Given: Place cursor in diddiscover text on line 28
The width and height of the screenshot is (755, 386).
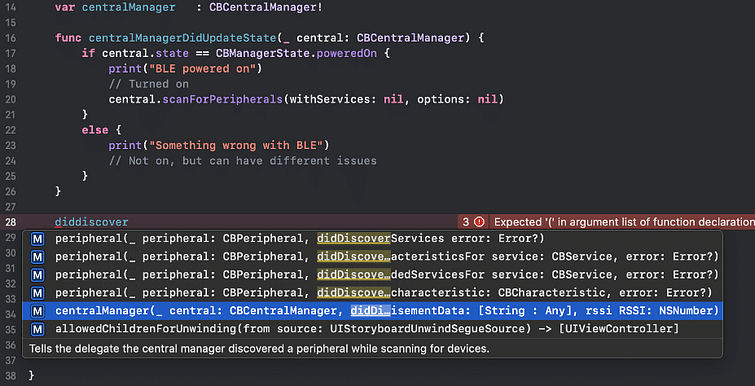Looking at the screenshot, I should pyautogui.click(x=91, y=222).
